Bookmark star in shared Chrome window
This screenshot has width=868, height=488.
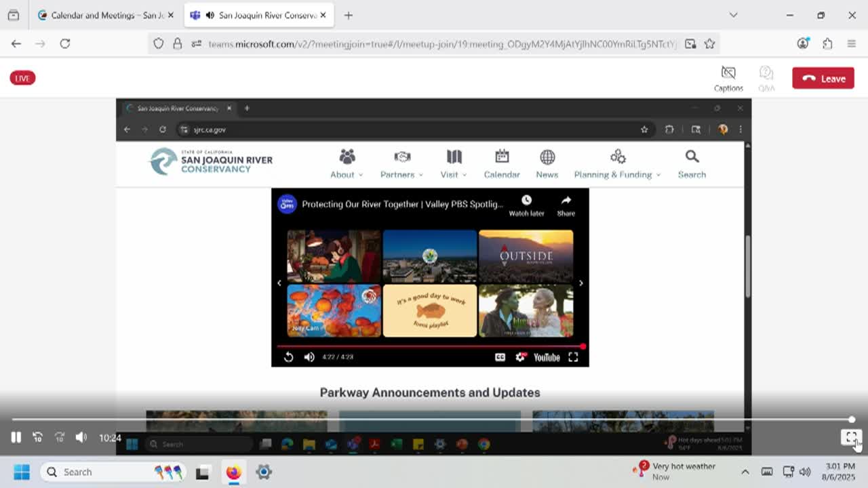[644, 129]
